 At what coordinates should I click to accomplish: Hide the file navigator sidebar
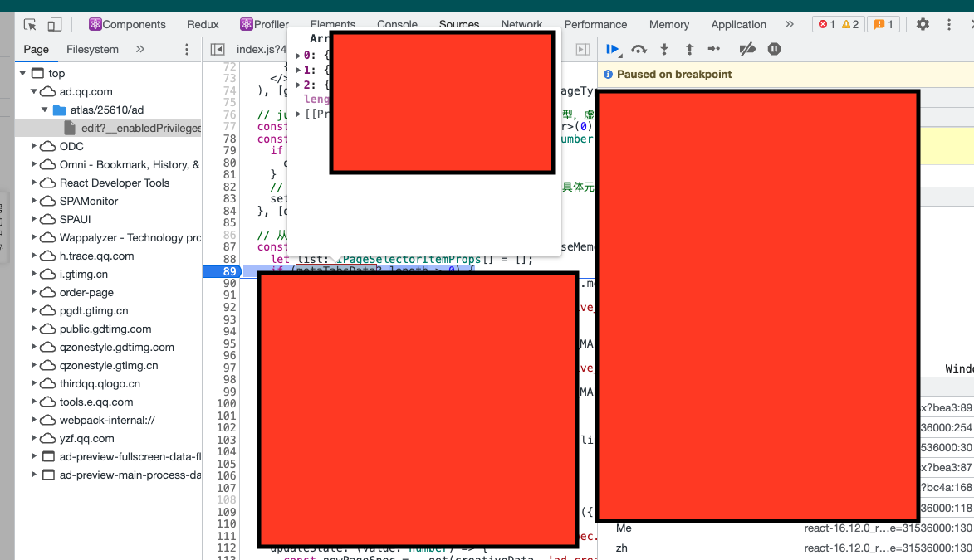pyautogui.click(x=218, y=50)
